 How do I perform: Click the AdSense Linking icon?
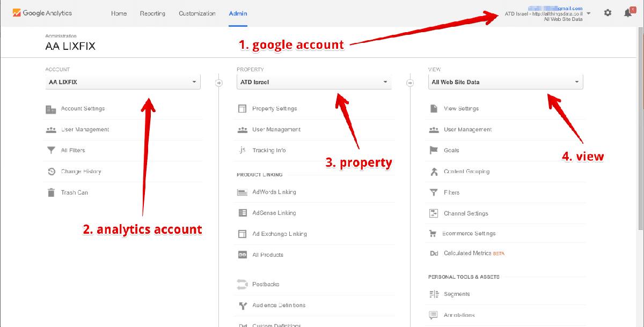(242, 213)
